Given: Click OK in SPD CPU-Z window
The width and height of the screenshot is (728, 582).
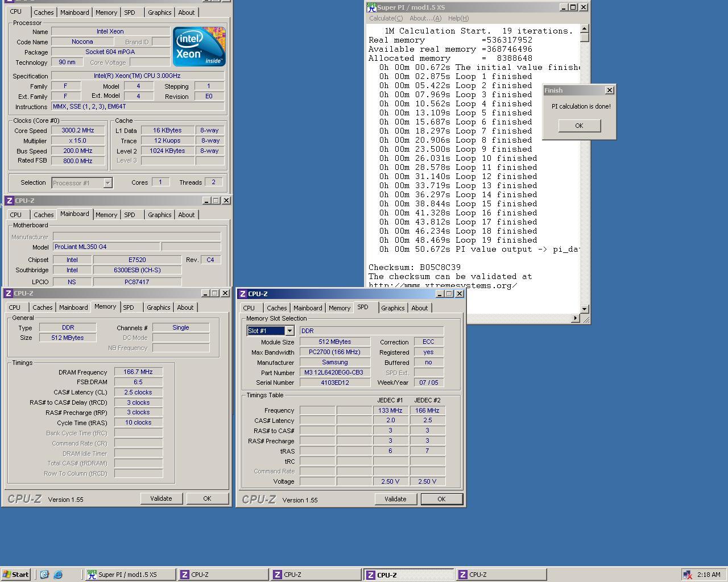Looking at the screenshot, I should pyautogui.click(x=441, y=499).
